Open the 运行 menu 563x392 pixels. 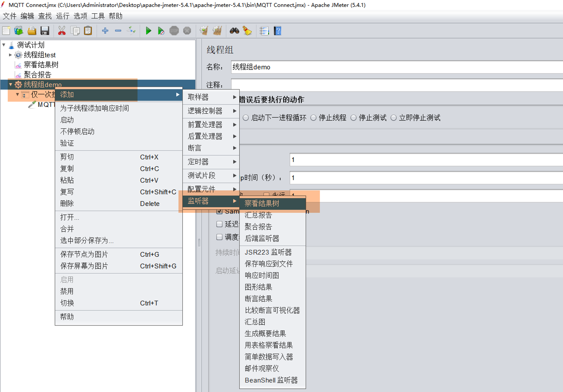(x=62, y=16)
